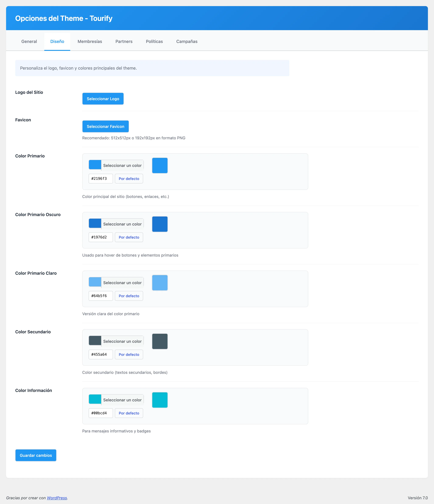Click the Seleccionar Favicon button

tap(105, 127)
